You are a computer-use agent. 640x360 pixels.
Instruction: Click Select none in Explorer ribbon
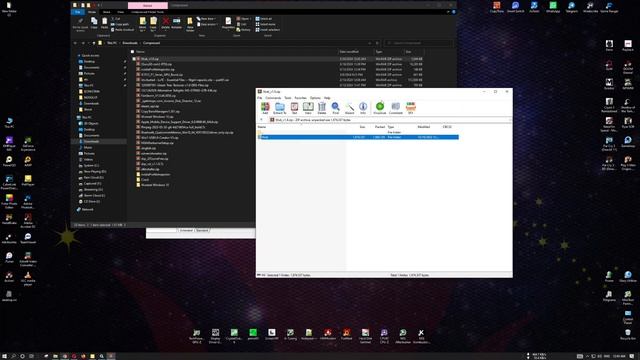coord(266,24)
